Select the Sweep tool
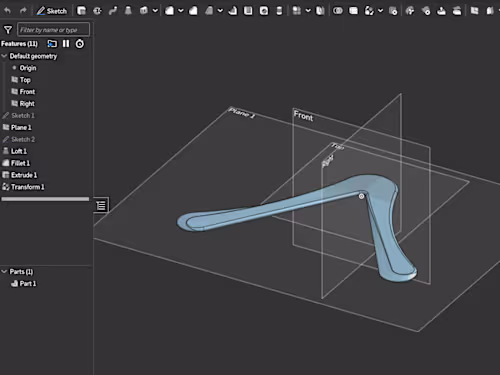The image size is (500, 375). (113, 11)
